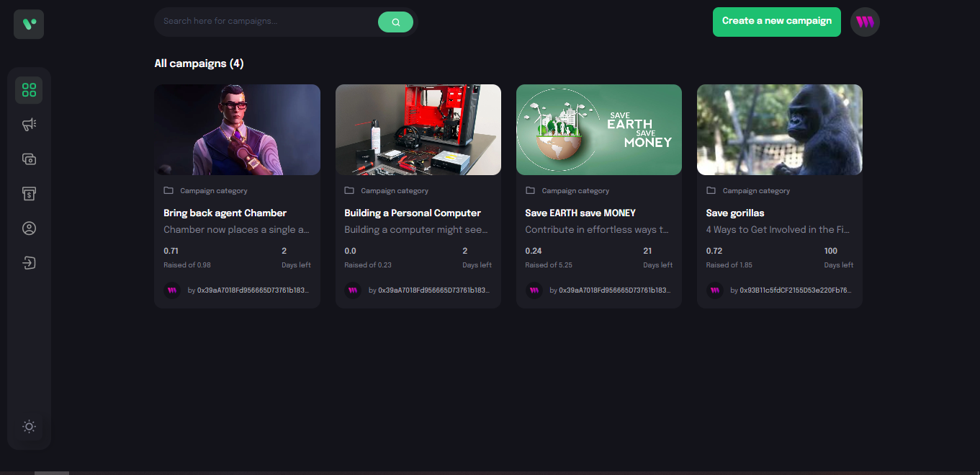Click the owner avatar on Save gorillas card
Screen dimensions: 980x475
[x=714, y=290]
